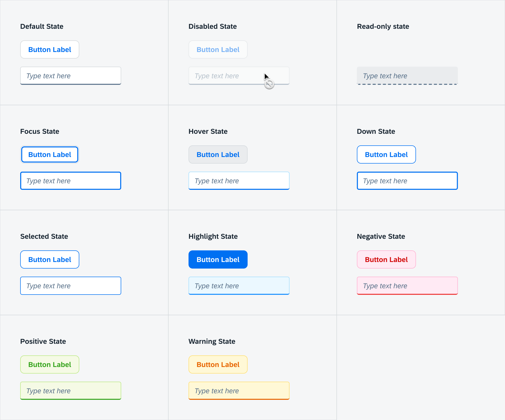This screenshot has width=505, height=420.
Task: Click the Selected State button
Action: tap(50, 259)
